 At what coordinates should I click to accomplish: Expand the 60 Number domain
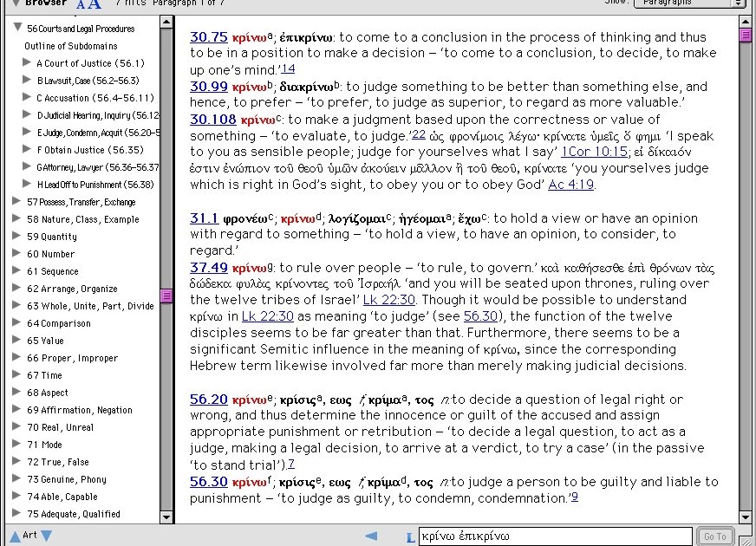16,253
